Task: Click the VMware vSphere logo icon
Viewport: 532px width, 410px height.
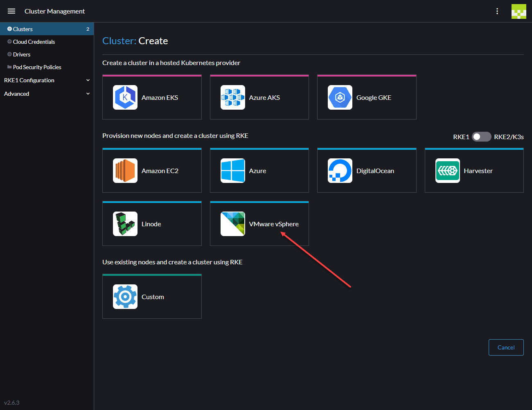Action: pyautogui.click(x=233, y=224)
